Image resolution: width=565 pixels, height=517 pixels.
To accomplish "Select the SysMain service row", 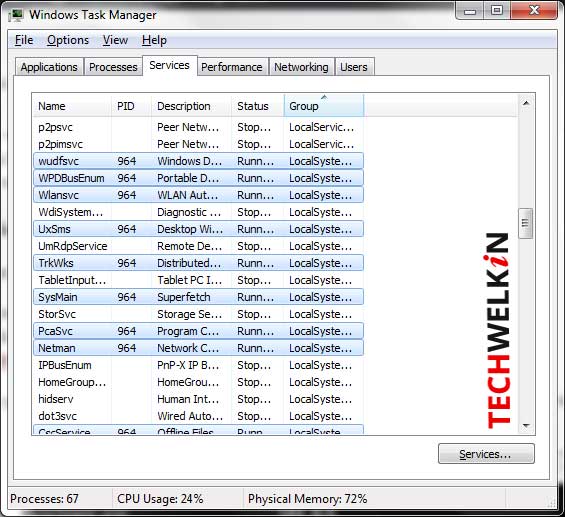I will point(198,297).
